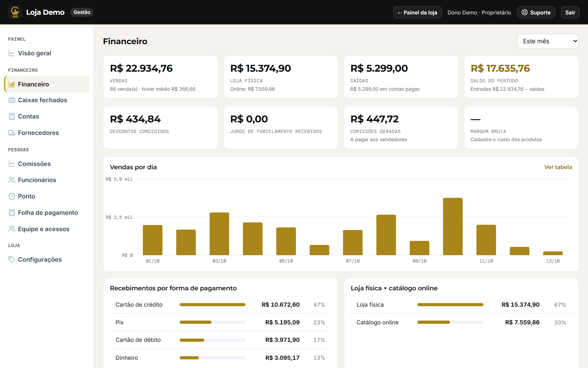The height and width of the screenshot is (368, 588).
Task: Click the Visão geral chart icon
Action: click(x=12, y=53)
